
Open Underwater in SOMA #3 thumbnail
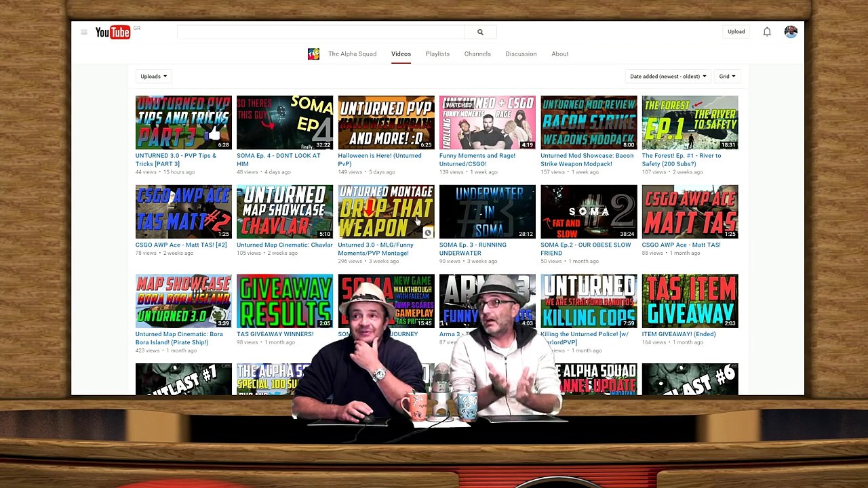pyautogui.click(x=488, y=211)
